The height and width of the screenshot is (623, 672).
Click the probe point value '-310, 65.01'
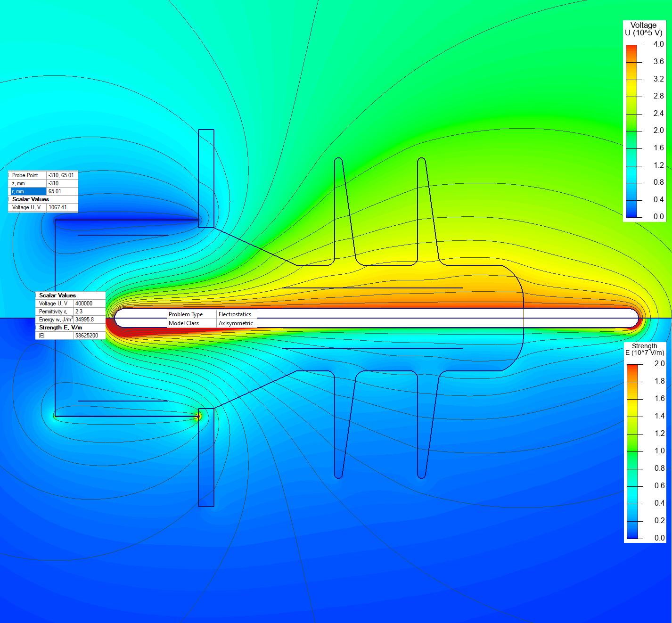[62, 175]
